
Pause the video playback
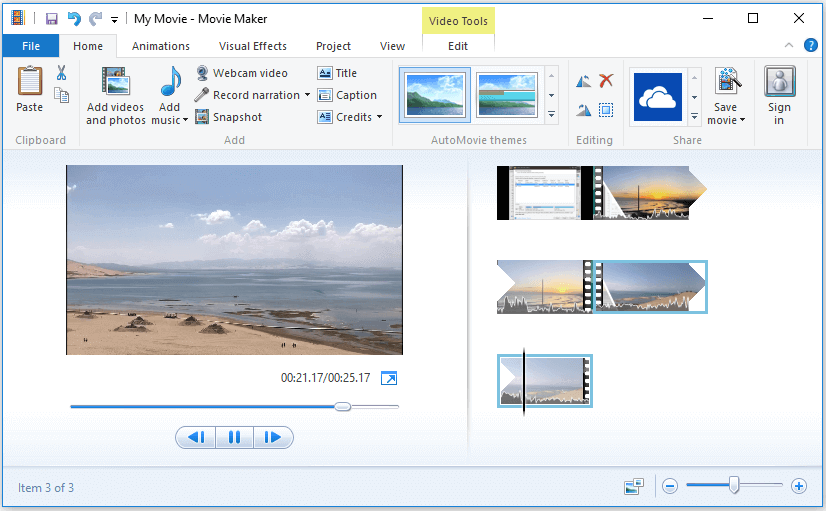[x=234, y=437]
